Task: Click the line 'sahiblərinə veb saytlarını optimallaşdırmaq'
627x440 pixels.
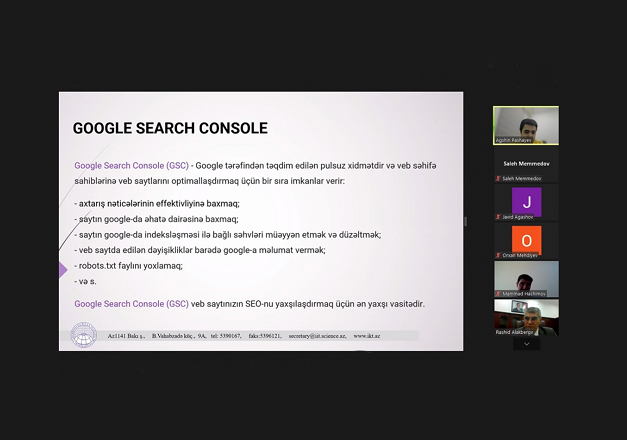Action: pyautogui.click(x=210, y=181)
